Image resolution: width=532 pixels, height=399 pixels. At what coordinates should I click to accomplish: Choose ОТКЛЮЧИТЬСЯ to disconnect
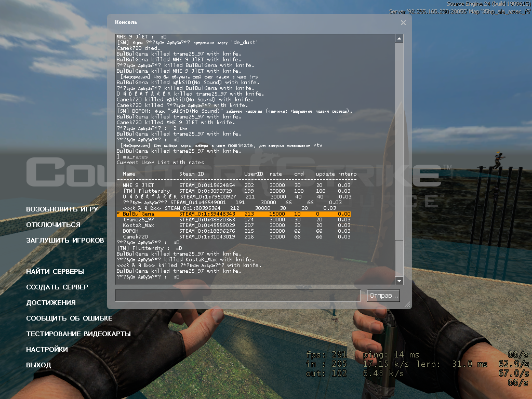(54, 224)
